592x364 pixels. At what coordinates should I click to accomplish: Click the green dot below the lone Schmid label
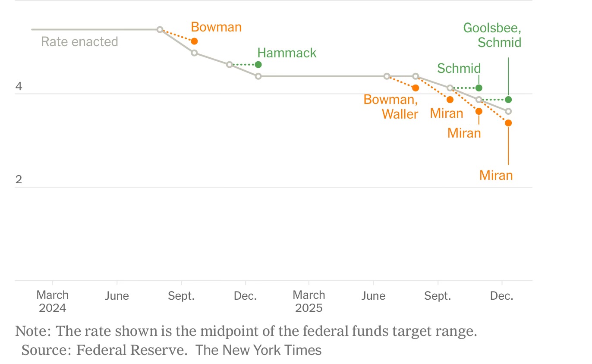tap(479, 88)
